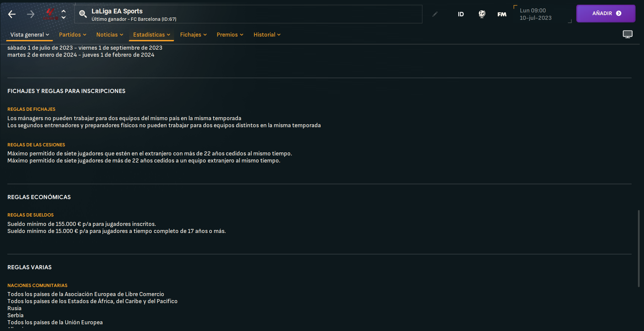The height and width of the screenshot is (331, 644).
Task: Click the vertical scrollbar on the right
Action: [639, 248]
